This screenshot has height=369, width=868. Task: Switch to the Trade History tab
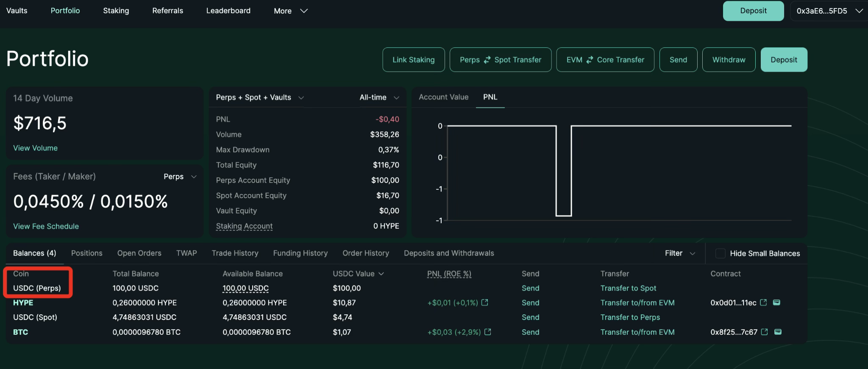pos(235,253)
